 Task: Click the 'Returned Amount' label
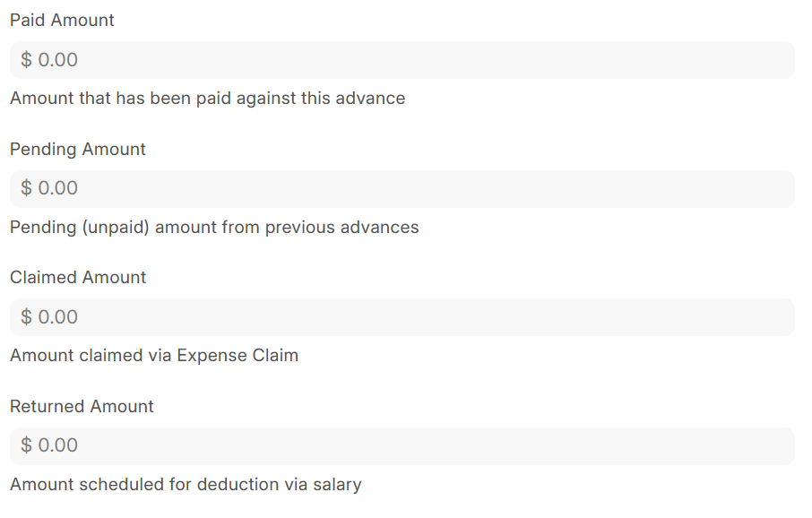pyautogui.click(x=82, y=406)
